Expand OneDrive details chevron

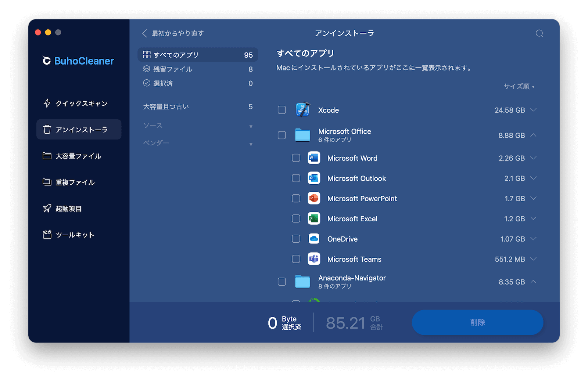pyautogui.click(x=534, y=239)
